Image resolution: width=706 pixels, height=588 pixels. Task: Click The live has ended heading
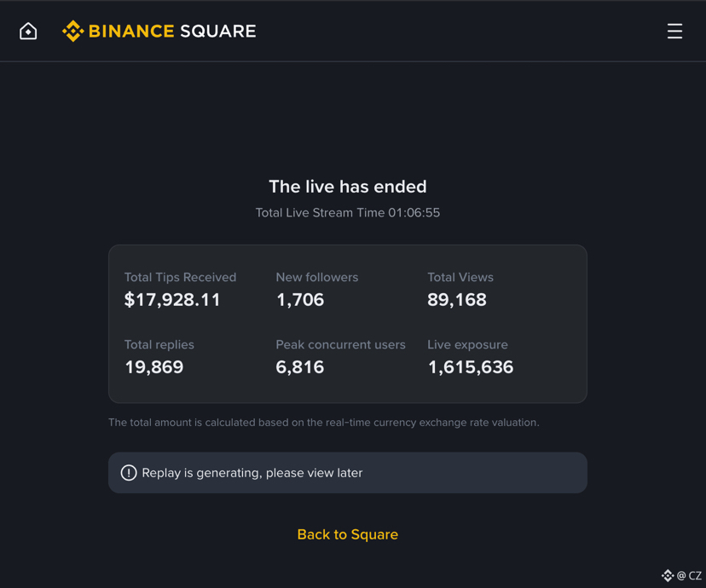coord(347,187)
